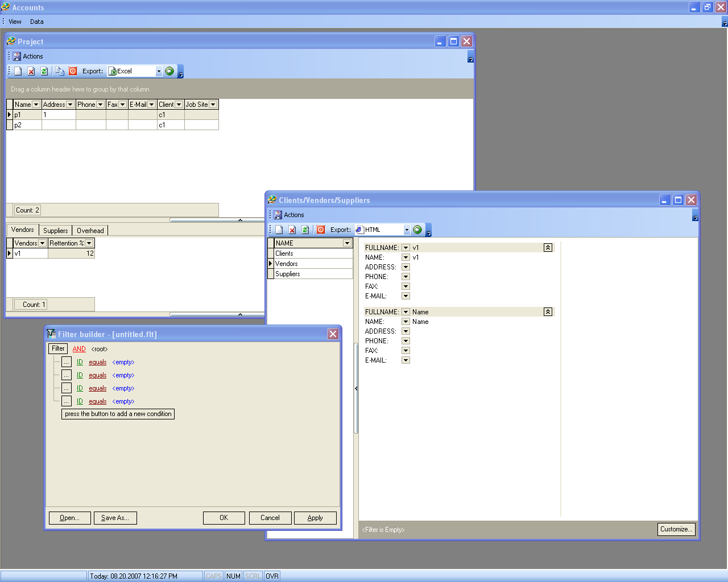Click Open... button in Filter builder

tap(69, 518)
